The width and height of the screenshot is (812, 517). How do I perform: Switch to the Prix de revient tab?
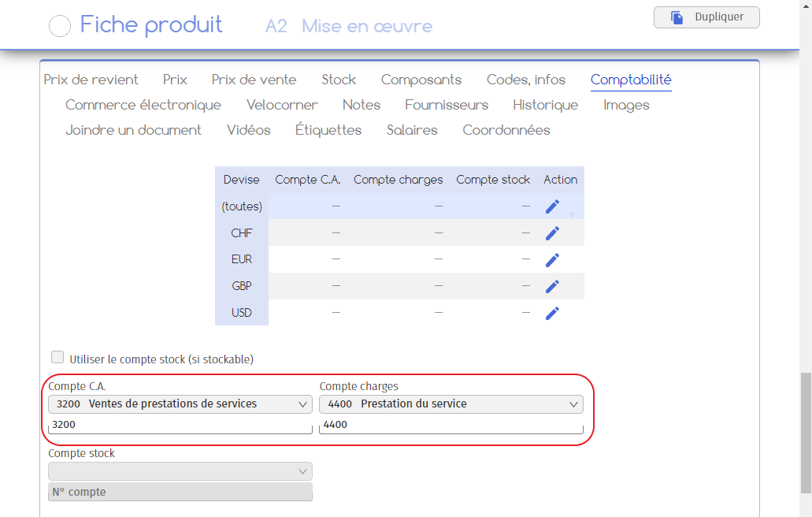pos(91,80)
